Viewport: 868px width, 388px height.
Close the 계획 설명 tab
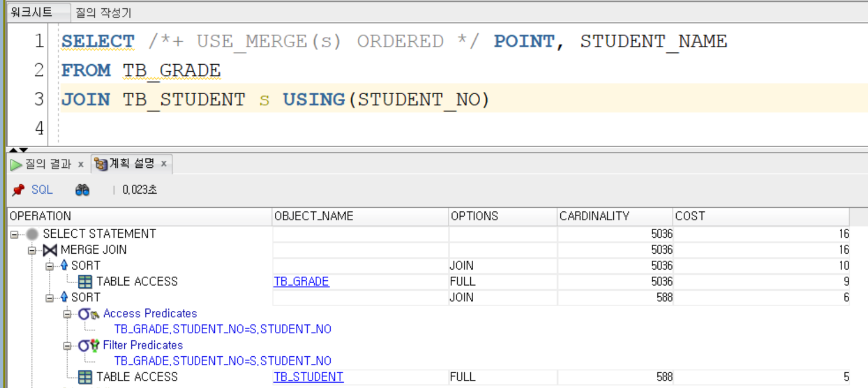point(164,164)
